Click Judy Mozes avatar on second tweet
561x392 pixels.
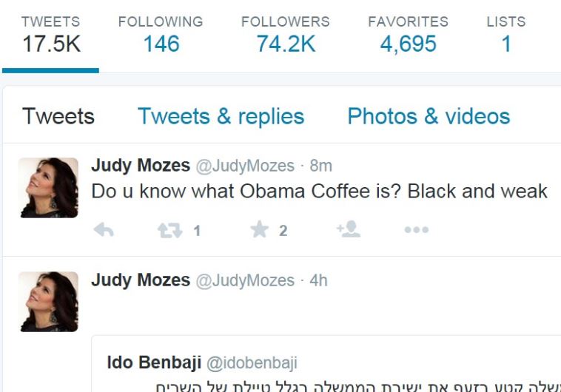(48, 302)
